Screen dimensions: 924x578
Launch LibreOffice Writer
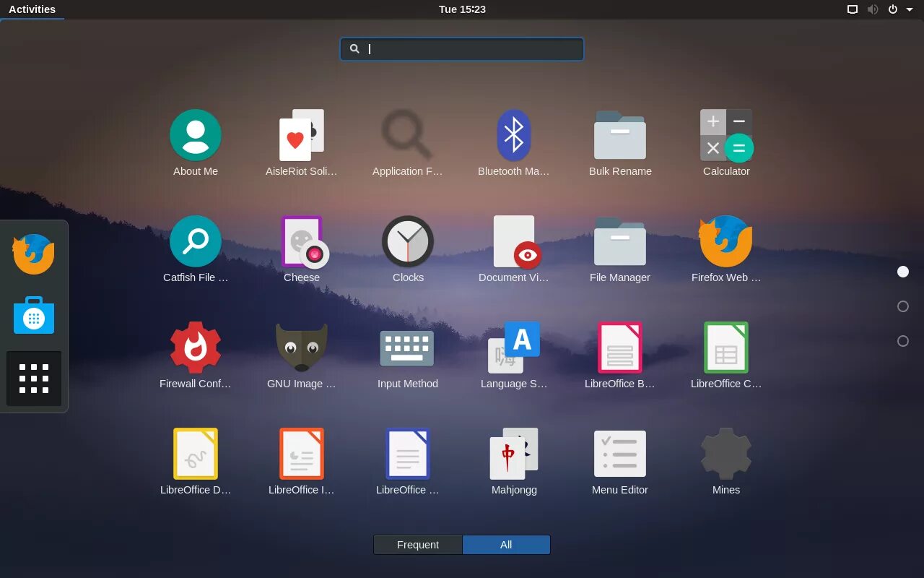tap(408, 462)
